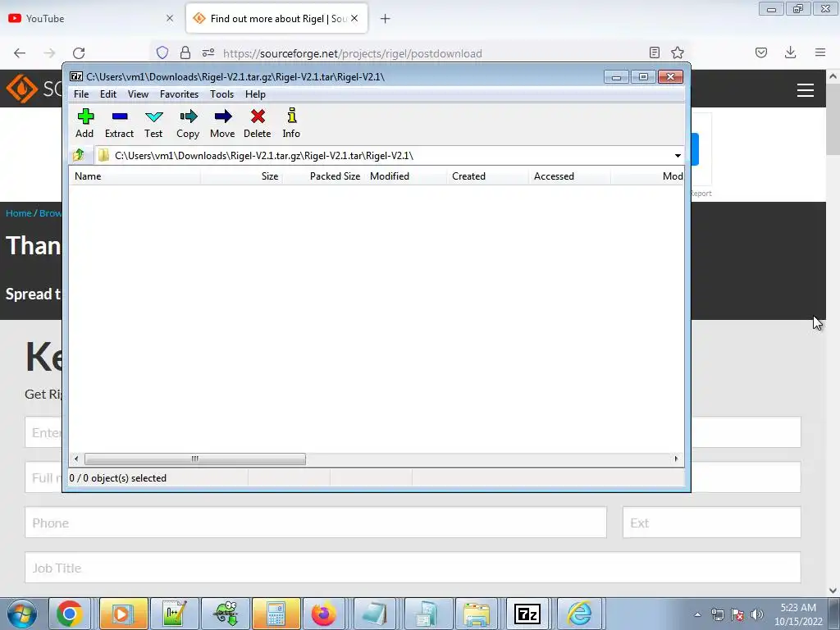This screenshot has height=630, width=840.
Task: Sort by Packed Size column header
Action: [323, 176]
